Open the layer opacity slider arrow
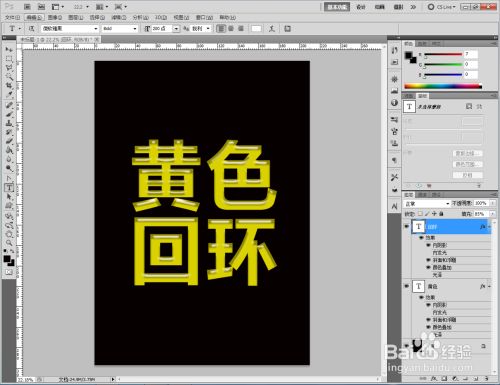 [x=493, y=203]
